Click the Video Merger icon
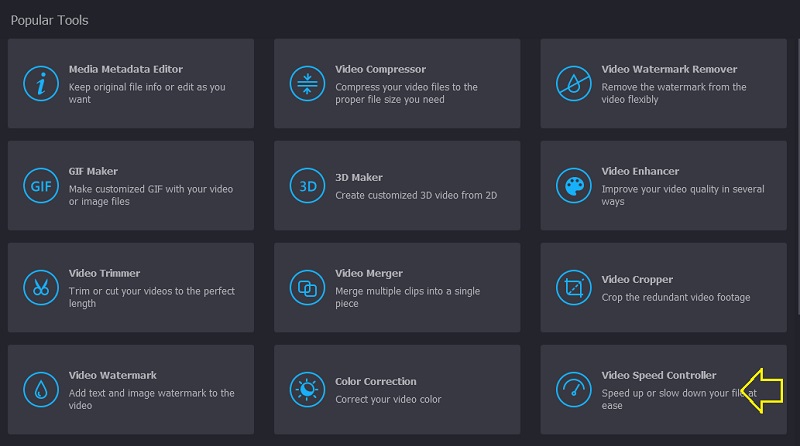Image resolution: width=800 pixels, height=446 pixels. [x=307, y=287]
